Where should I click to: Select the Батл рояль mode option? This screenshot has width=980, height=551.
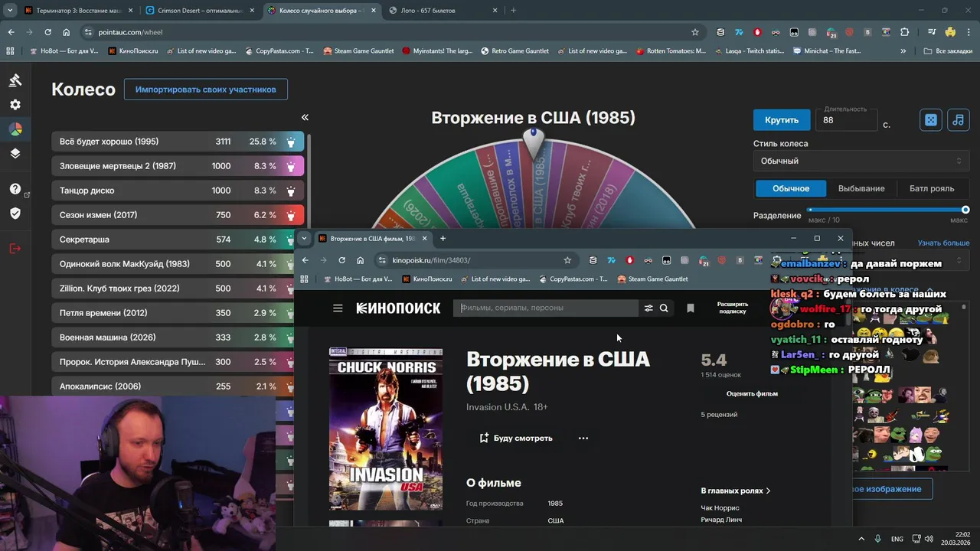(932, 188)
